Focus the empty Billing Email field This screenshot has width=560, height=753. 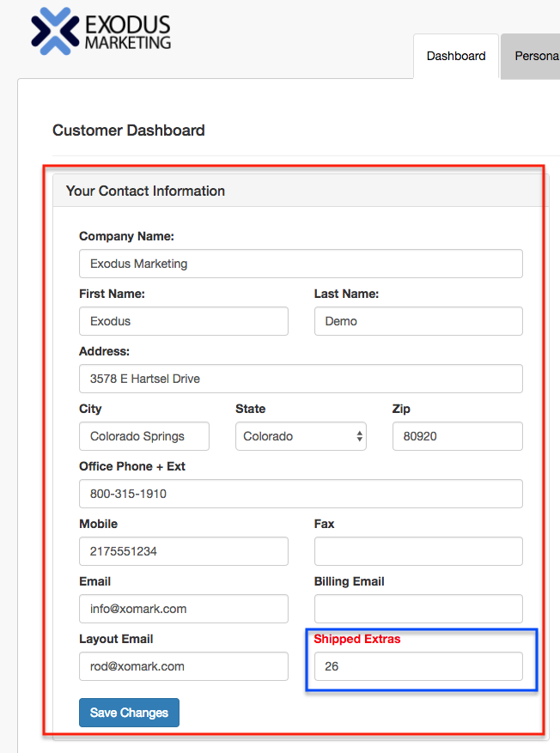(418, 609)
